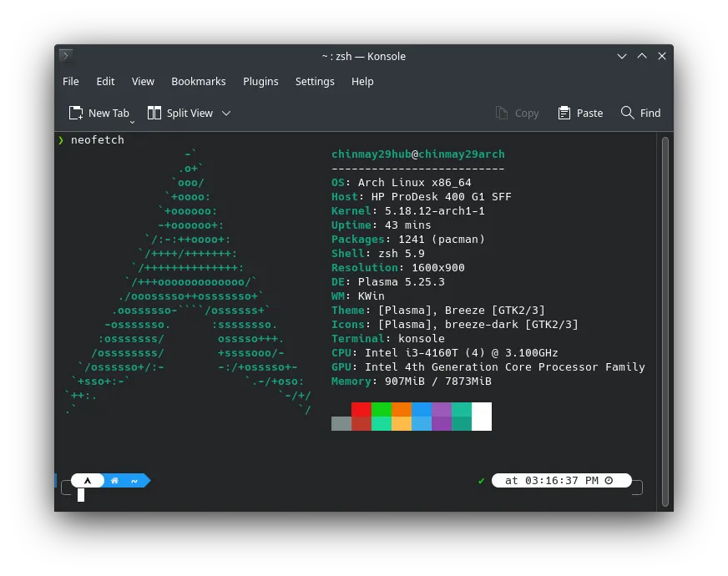Click the Paste button
728x576 pixels.
pos(580,113)
